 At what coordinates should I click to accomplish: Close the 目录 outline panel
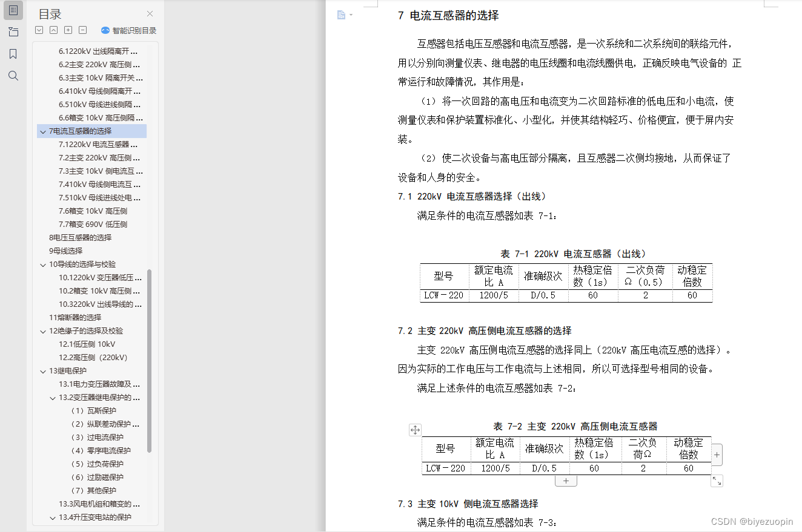pyautogui.click(x=150, y=14)
